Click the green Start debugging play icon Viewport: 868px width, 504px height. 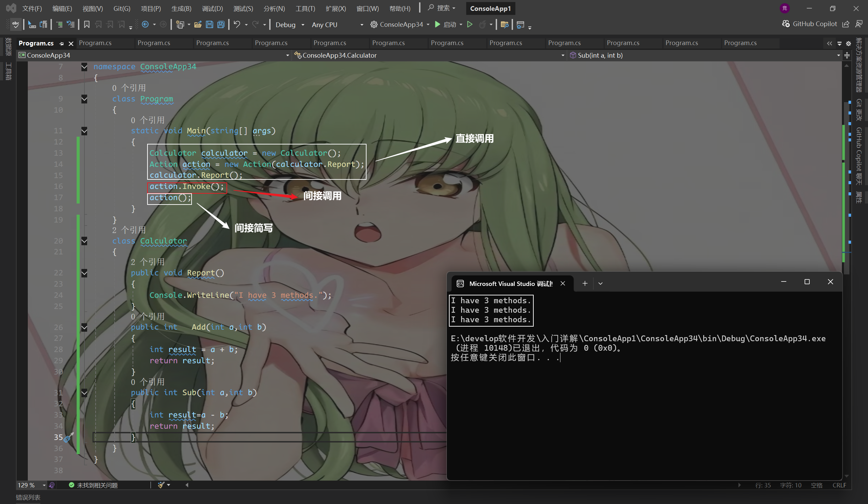(437, 24)
